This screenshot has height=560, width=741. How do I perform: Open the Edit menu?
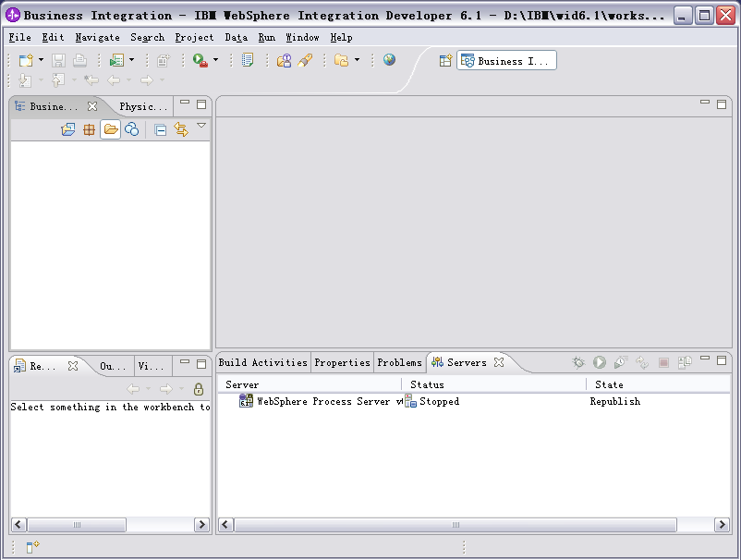coord(53,37)
